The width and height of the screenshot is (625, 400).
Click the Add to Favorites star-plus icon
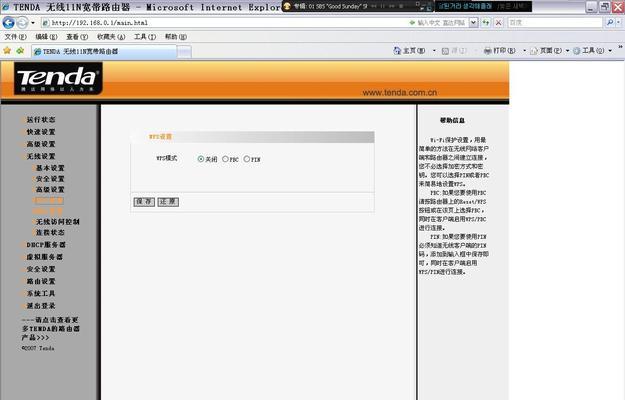(20, 51)
